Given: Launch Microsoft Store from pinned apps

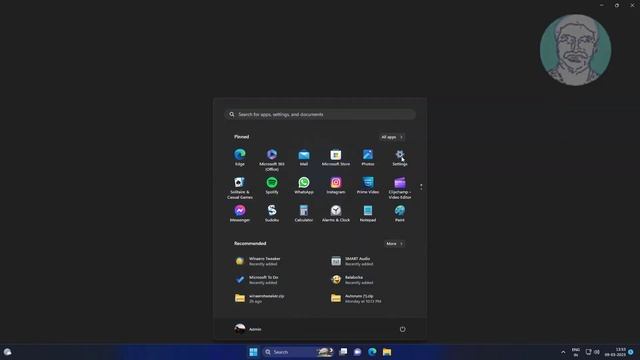Looking at the screenshot, I should pyautogui.click(x=336, y=157).
